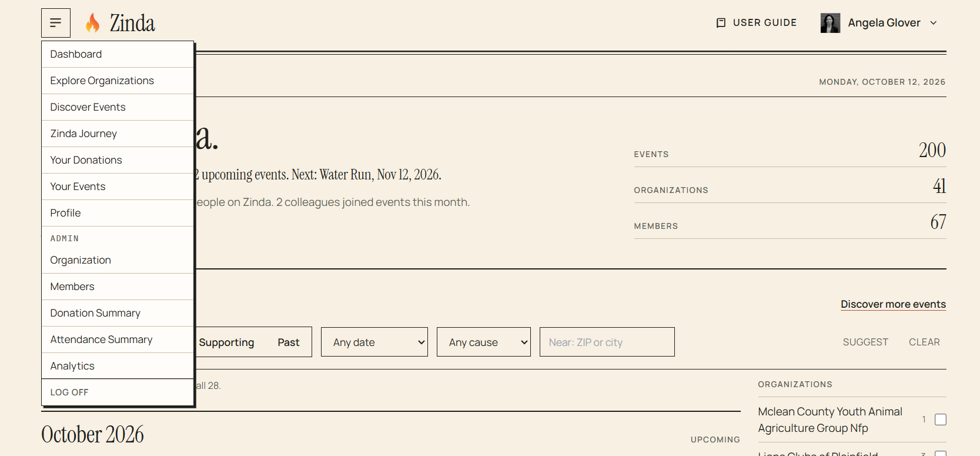Check the Mclean County Youth Animal Agriculture checkbox
The height and width of the screenshot is (456, 980).
(941, 420)
